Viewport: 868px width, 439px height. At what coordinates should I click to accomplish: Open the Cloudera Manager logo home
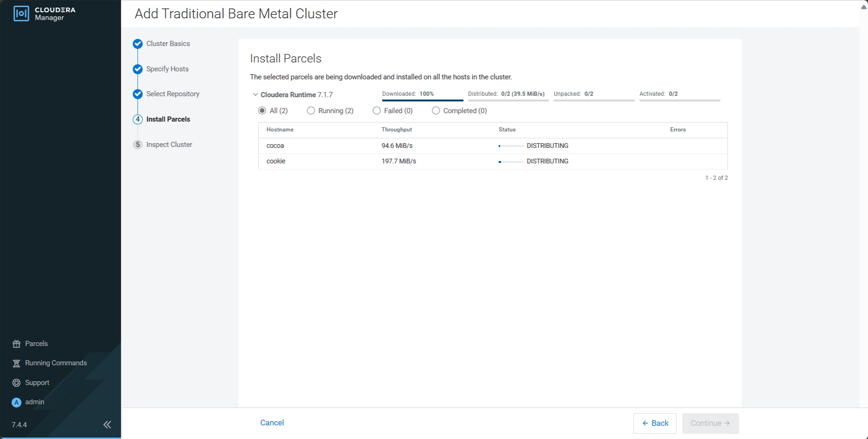[45, 14]
